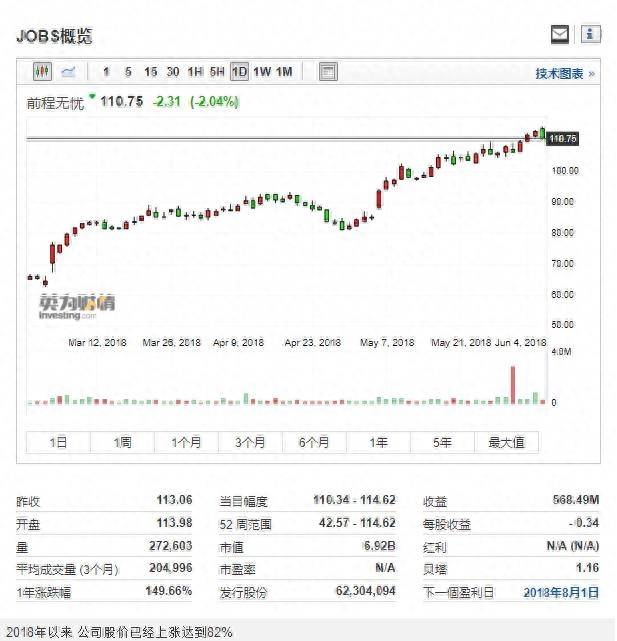Click the market cap value 6.92B

coord(379,545)
